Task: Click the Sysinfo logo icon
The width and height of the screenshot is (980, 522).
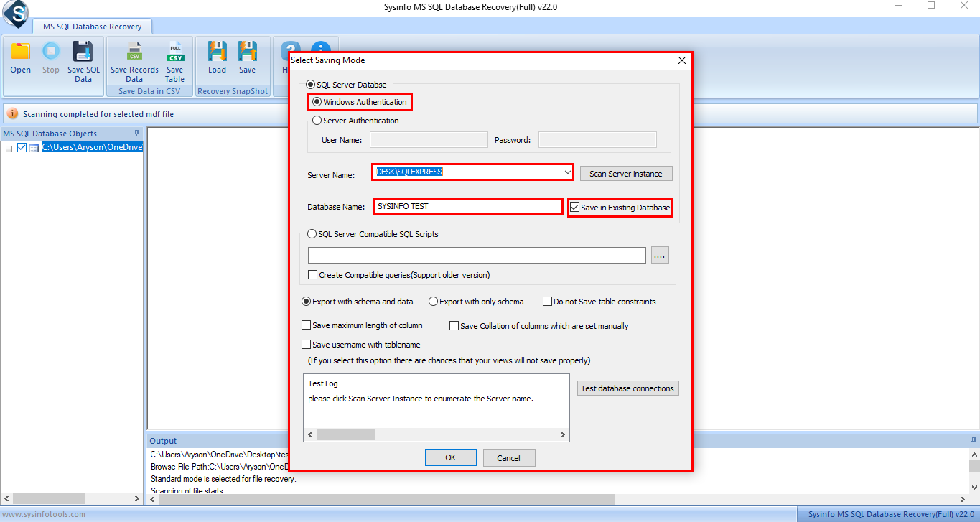Action: pyautogui.click(x=14, y=12)
